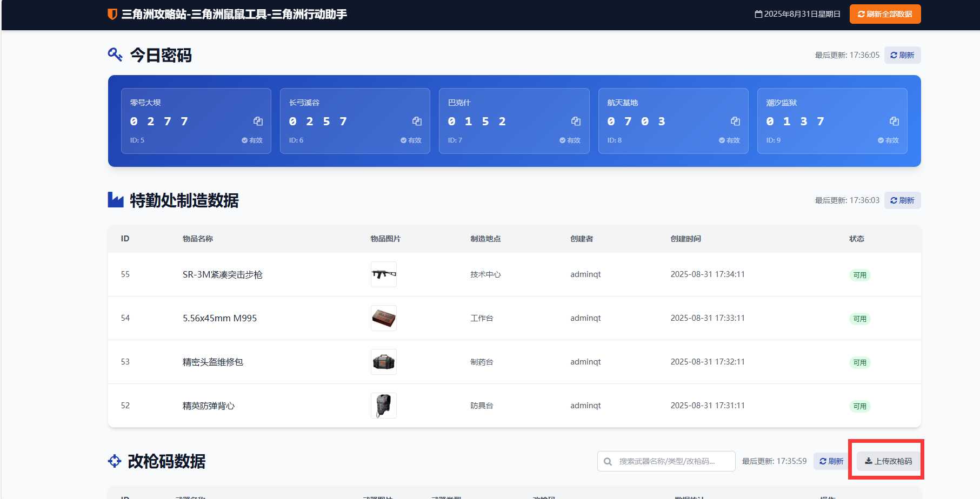Open the SR-3M rifle thumbnail image
This screenshot has height=499, width=980.
pos(384,274)
